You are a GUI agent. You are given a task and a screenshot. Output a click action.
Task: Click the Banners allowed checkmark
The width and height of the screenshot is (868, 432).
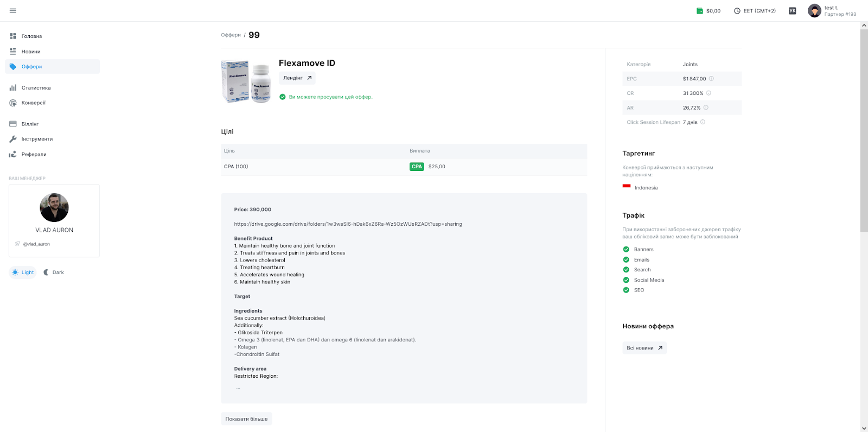click(626, 250)
